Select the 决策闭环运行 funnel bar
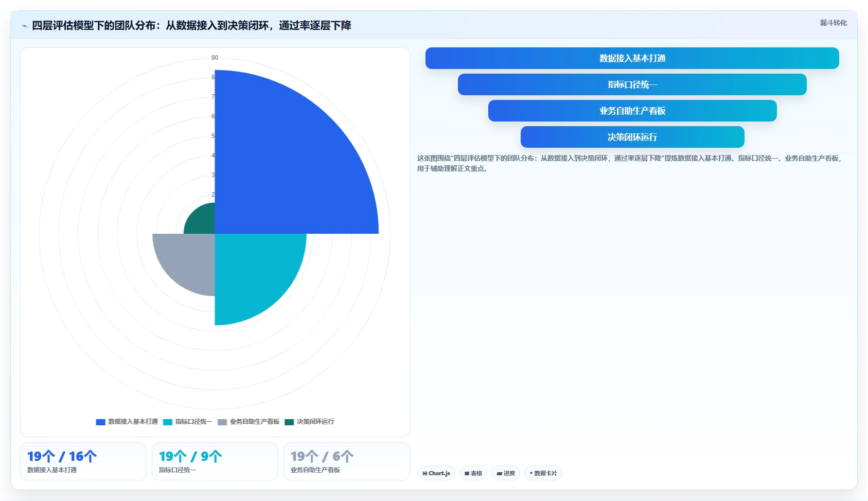 632,137
